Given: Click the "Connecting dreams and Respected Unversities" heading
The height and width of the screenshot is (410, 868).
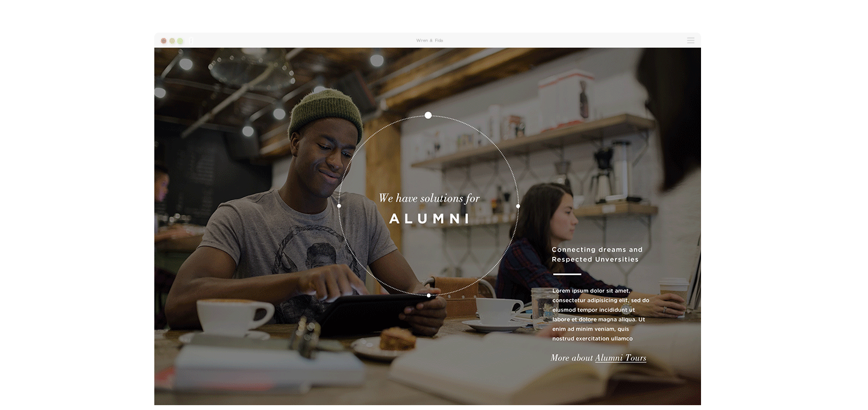Looking at the screenshot, I should [597, 254].
